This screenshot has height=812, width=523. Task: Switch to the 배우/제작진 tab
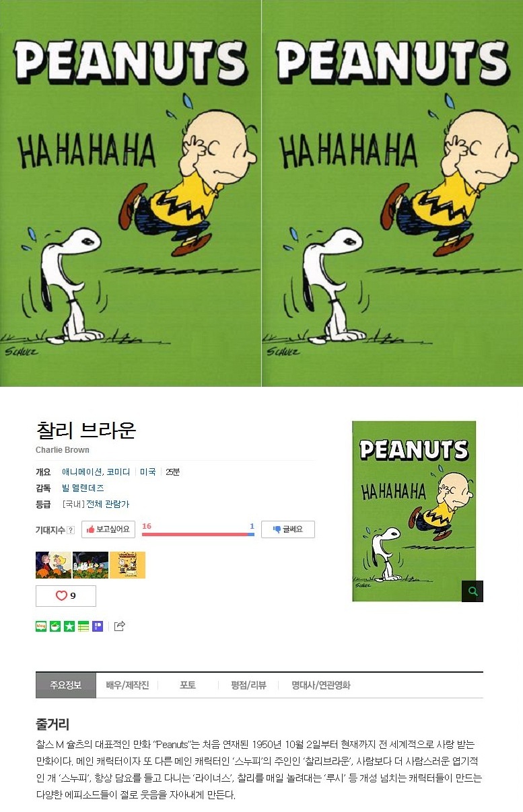pos(127,686)
